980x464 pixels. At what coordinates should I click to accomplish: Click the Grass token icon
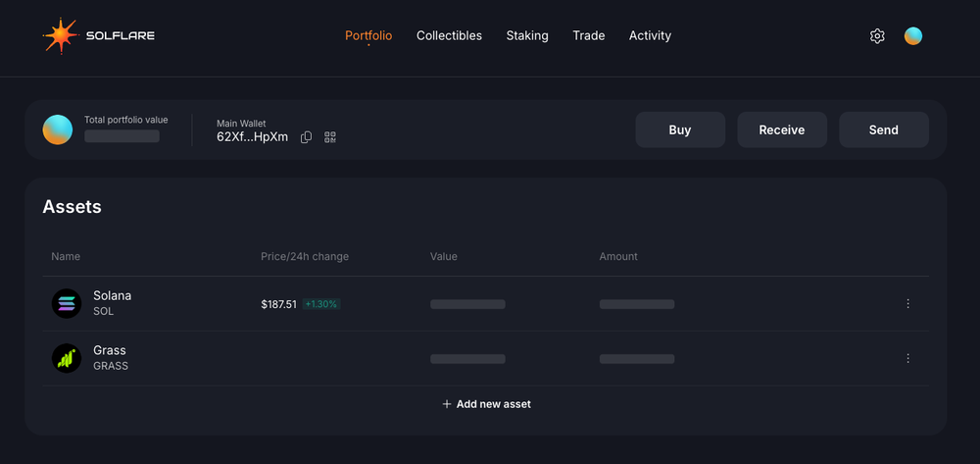[x=67, y=358]
